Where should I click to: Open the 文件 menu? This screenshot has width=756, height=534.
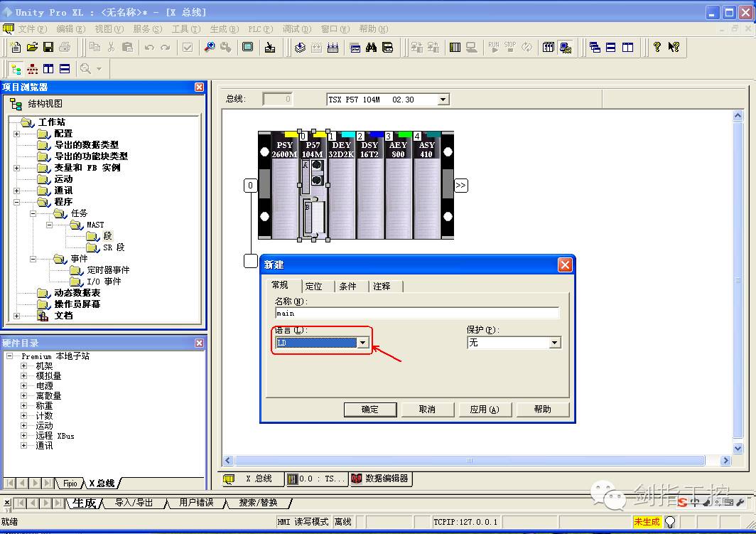pyautogui.click(x=32, y=29)
